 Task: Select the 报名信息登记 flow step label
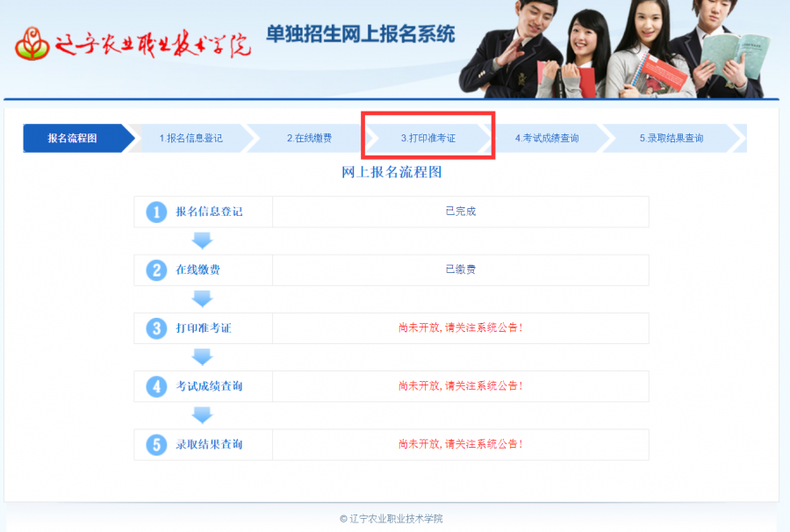[209, 212]
